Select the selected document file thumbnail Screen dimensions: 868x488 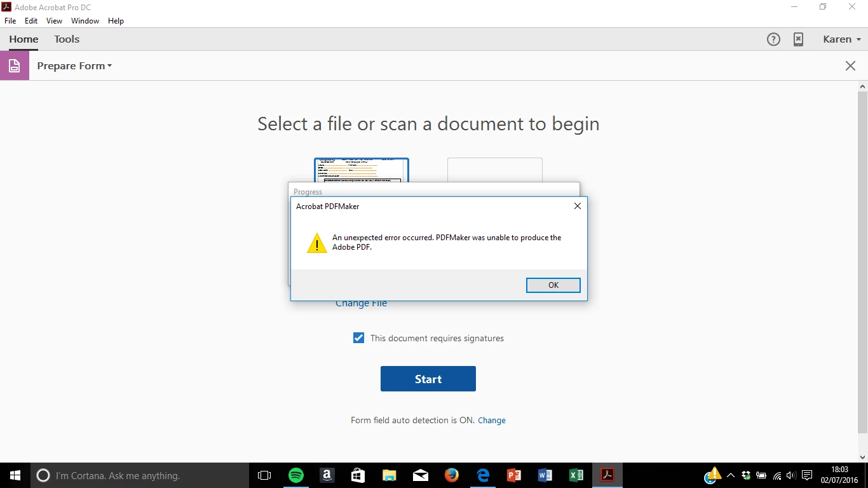pos(362,170)
